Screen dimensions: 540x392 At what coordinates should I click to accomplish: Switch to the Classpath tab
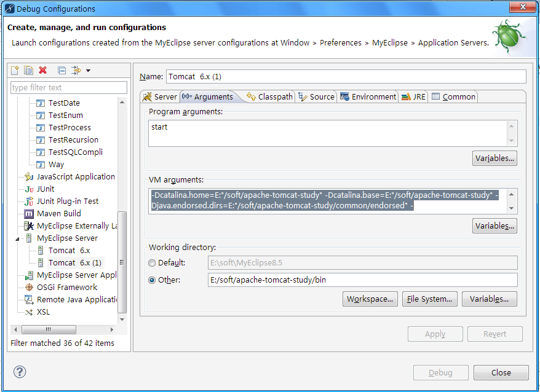pyautogui.click(x=269, y=96)
